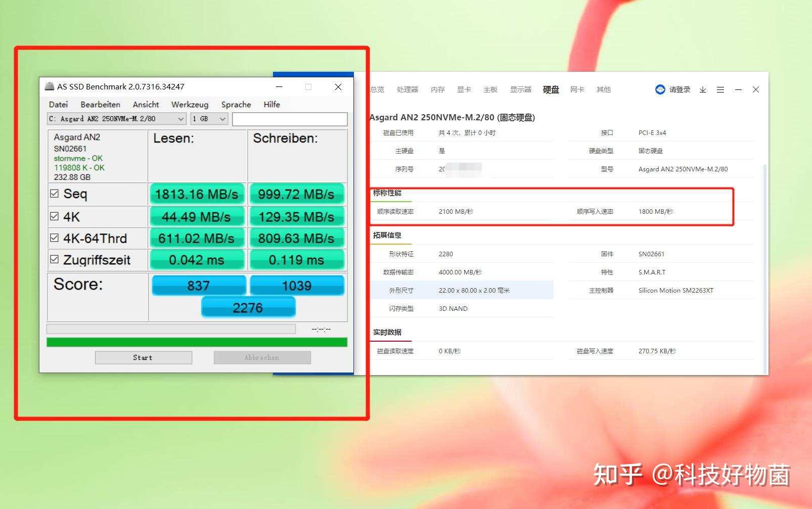
Task: Click the write access time 0.119 ms
Action: [x=296, y=260]
